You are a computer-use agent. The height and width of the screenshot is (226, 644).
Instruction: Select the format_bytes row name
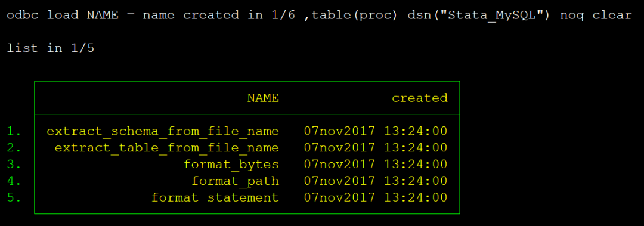tap(231, 165)
